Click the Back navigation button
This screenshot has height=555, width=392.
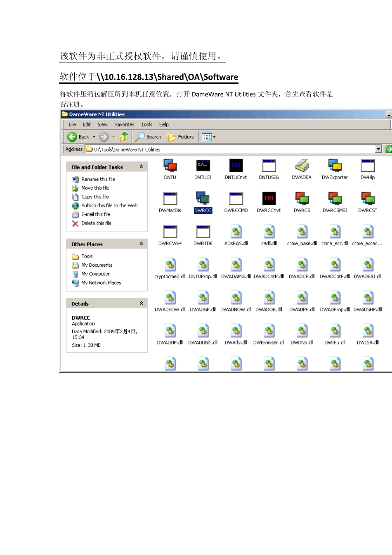(78, 137)
